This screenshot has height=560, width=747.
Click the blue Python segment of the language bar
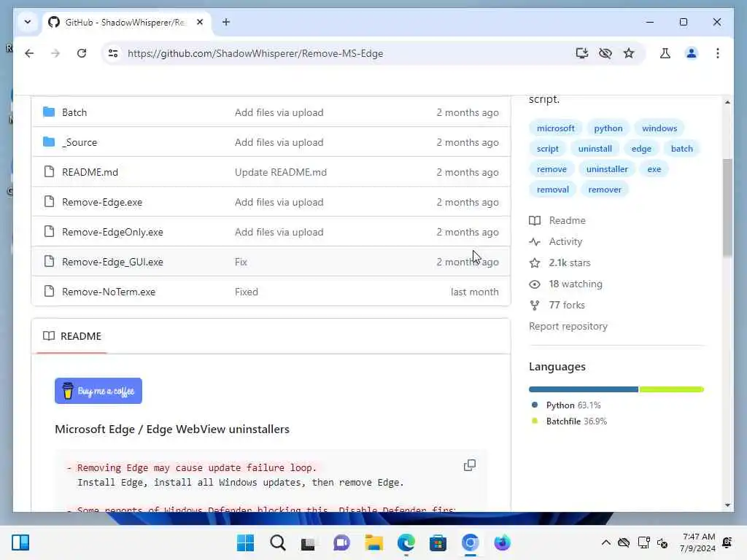[x=583, y=389]
